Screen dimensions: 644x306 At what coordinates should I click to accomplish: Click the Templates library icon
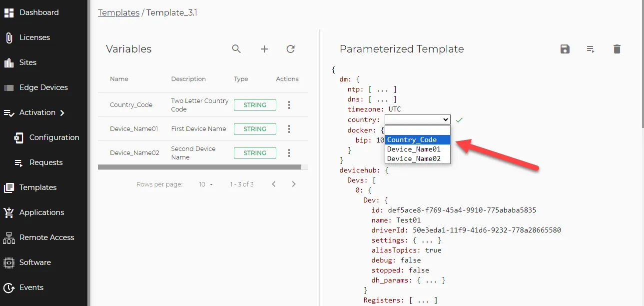click(9, 187)
